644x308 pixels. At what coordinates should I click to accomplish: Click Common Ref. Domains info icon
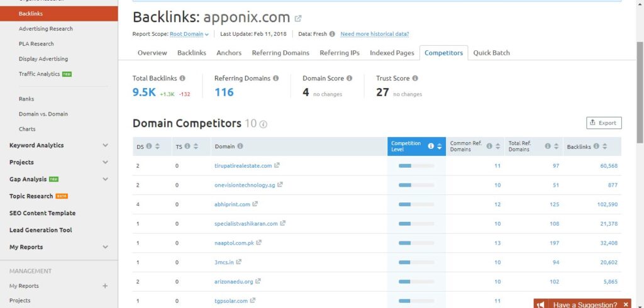click(x=489, y=146)
